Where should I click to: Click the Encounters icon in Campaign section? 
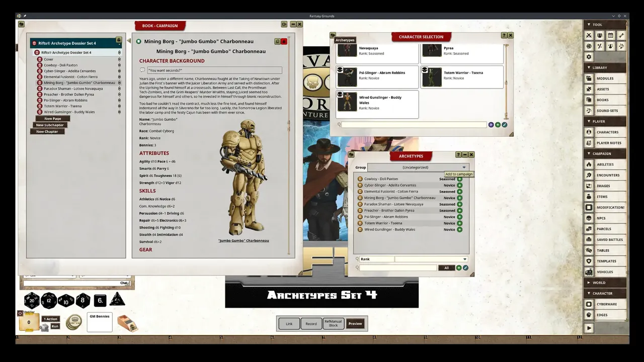[589, 175]
